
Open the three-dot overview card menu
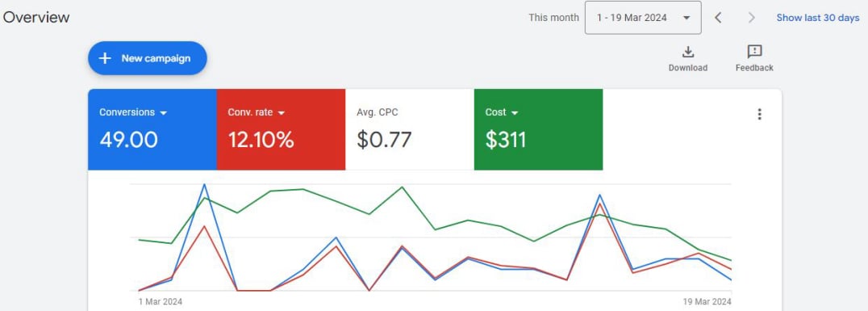coord(759,114)
